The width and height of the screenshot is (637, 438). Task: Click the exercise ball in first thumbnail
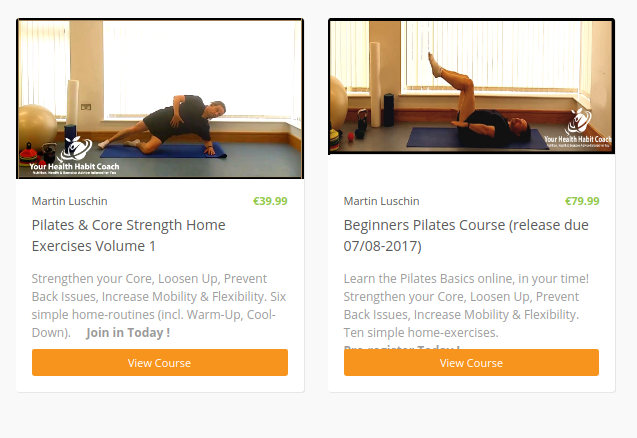click(36, 127)
